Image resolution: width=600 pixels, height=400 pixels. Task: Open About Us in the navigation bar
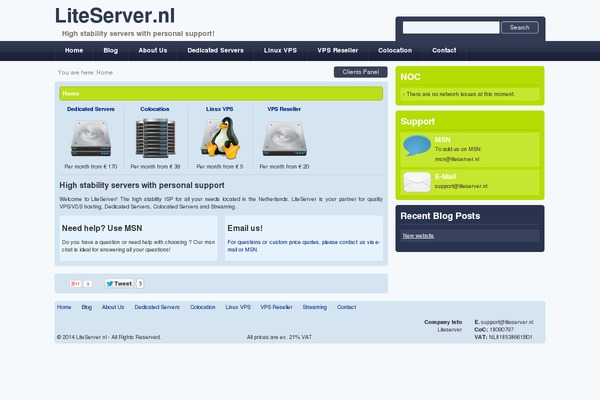[153, 51]
